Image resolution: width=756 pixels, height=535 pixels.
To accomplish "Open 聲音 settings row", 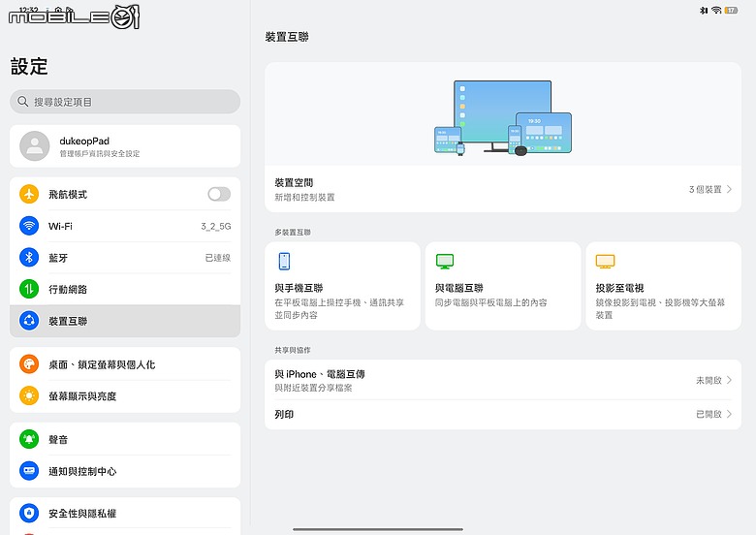I will pos(125,439).
